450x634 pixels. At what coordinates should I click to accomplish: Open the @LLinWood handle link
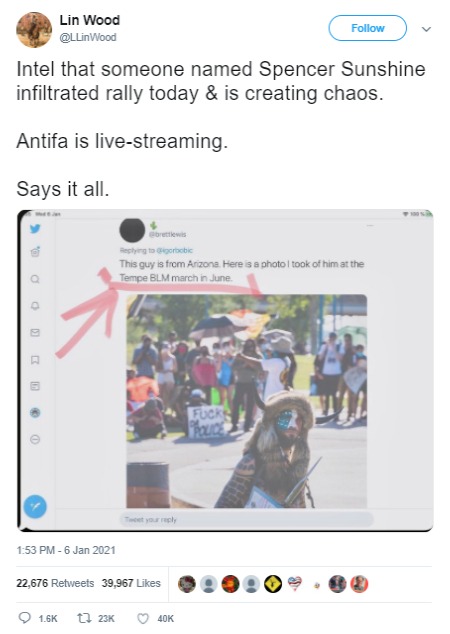coord(88,37)
